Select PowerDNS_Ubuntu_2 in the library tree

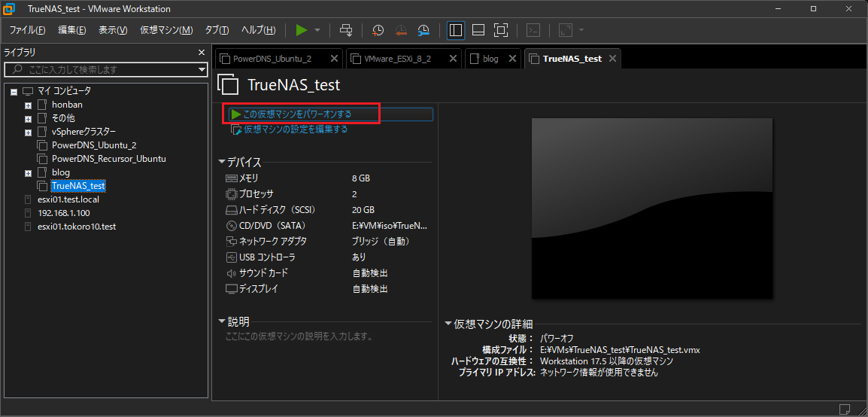[x=94, y=145]
